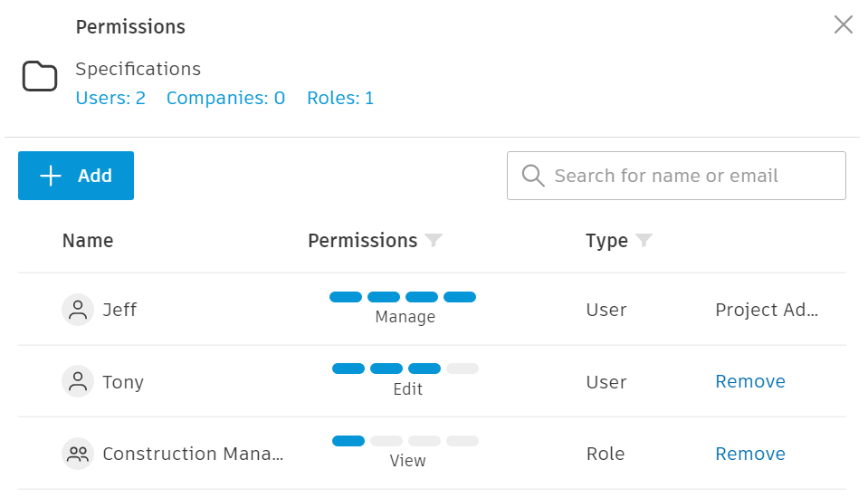Set Construction Manager's View permission bar
This screenshot has width=868, height=498.
pyautogui.click(x=405, y=441)
